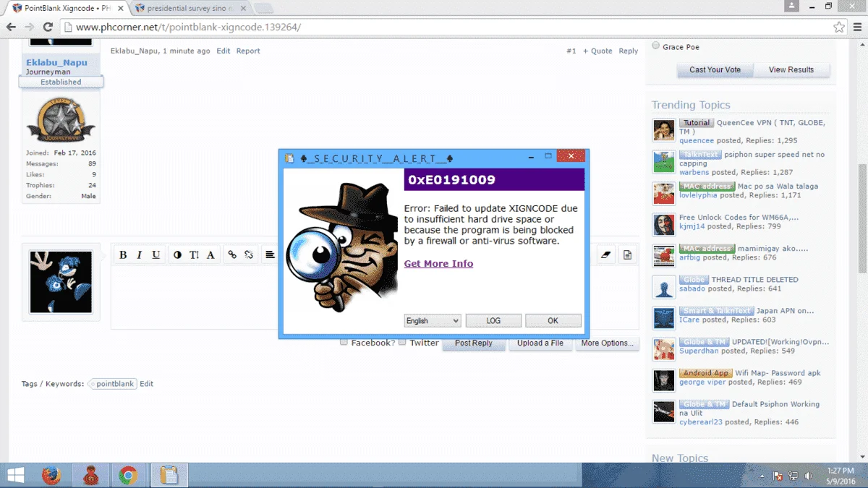Open Chrome from the taskbar
The height and width of the screenshot is (488, 868).
129,476
